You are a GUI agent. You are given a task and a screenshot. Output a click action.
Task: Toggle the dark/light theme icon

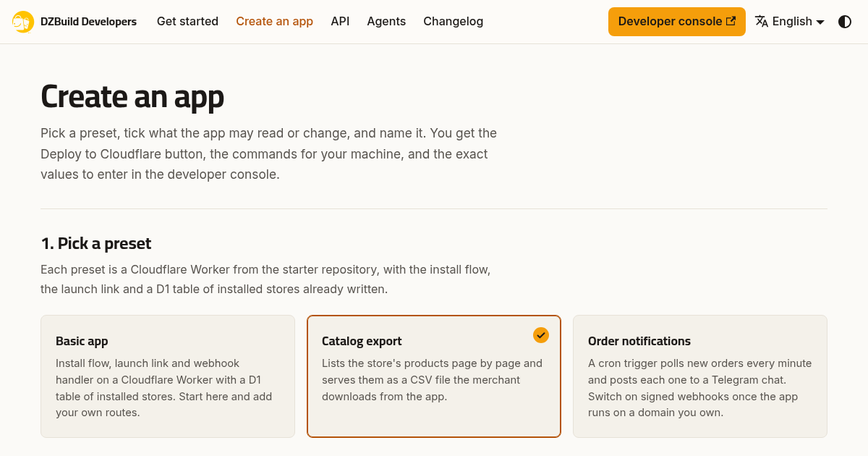845,22
